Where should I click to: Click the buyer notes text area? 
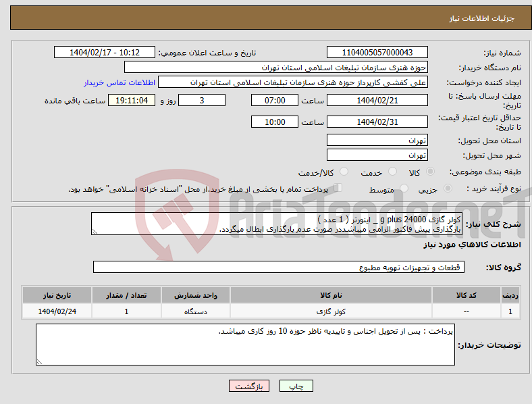pos(245,345)
